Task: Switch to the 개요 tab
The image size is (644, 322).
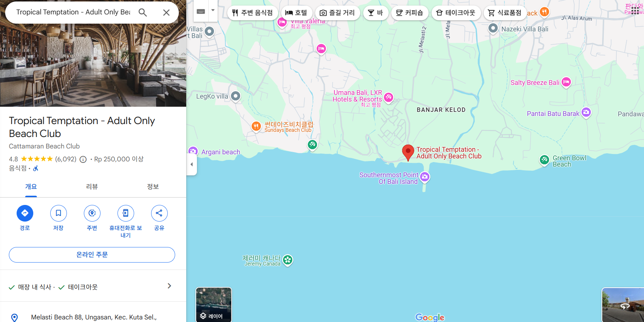Action: coord(31,187)
